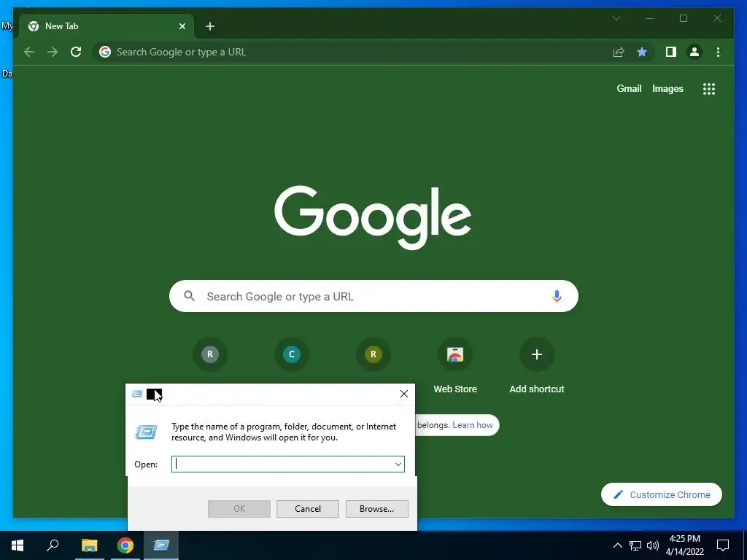Bookmark this tab with the star icon
The width and height of the screenshot is (747, 560).
(x=642, y=52)
